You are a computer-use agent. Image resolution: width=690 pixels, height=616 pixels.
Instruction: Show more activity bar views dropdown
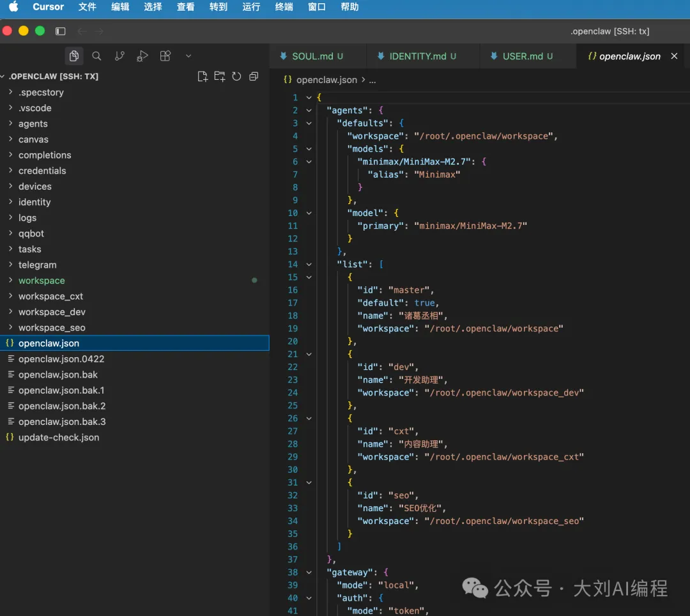(x=188, y=56)
